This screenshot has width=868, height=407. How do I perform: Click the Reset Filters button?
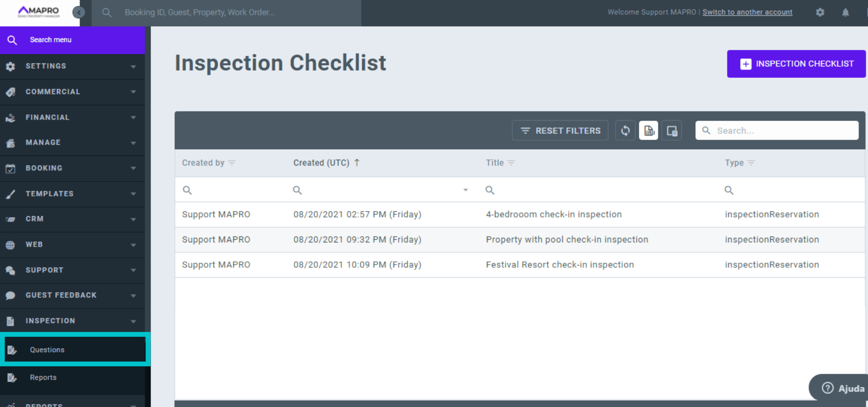[560, 131]
